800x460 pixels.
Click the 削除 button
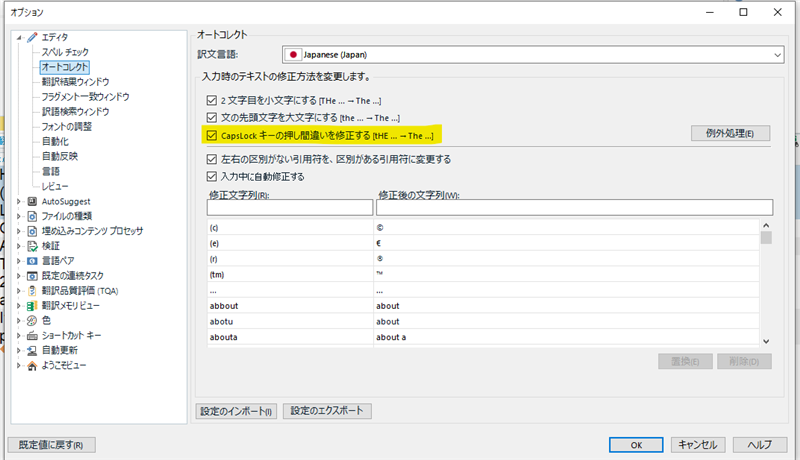pos(744,362)
